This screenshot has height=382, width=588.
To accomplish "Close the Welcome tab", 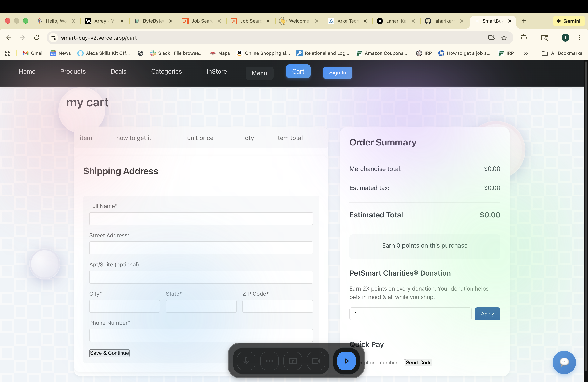I will click(x=317, y=21).
